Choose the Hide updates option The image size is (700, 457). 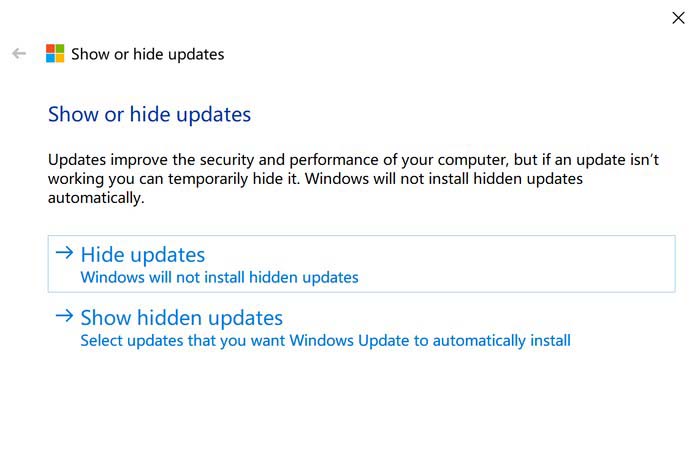tap(142, 255)
